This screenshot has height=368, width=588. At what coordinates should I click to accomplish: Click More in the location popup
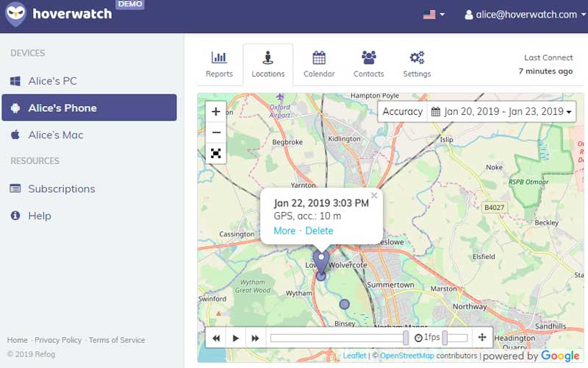[284, 230]
